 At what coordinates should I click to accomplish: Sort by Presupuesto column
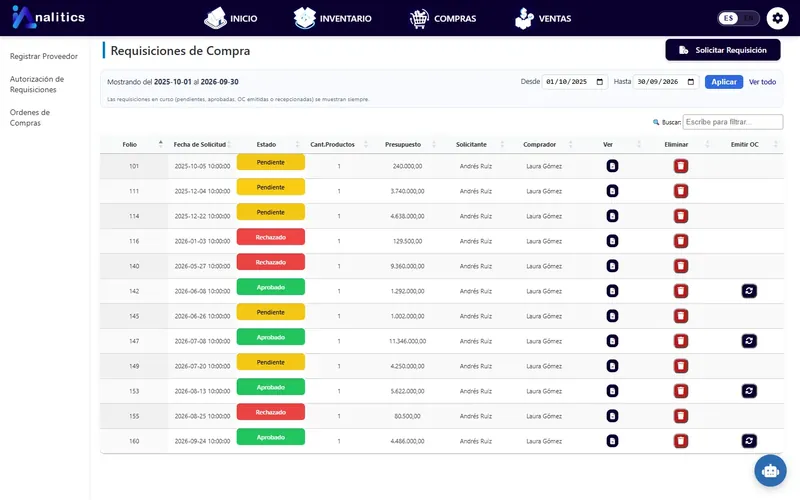pyautogui.click(x=407, y=144)
